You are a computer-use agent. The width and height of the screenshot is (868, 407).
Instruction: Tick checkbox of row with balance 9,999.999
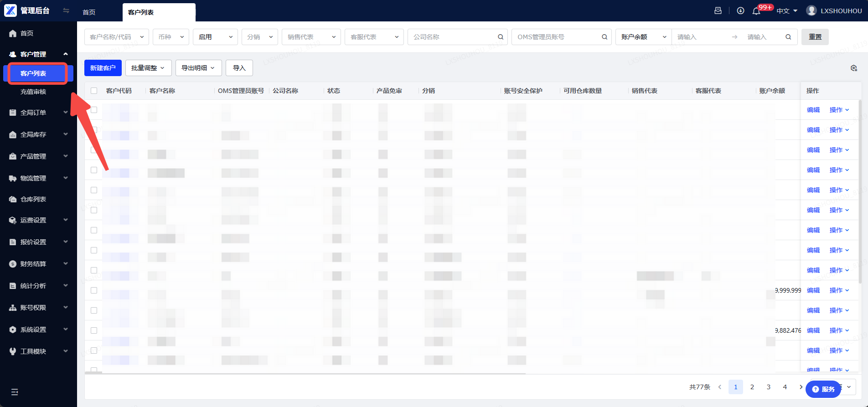coord(94,290)
